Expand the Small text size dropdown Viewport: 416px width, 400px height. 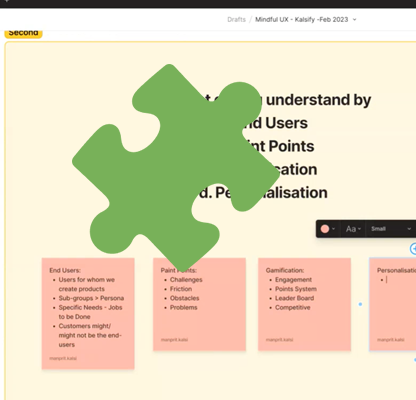click(x=391, y=229)
